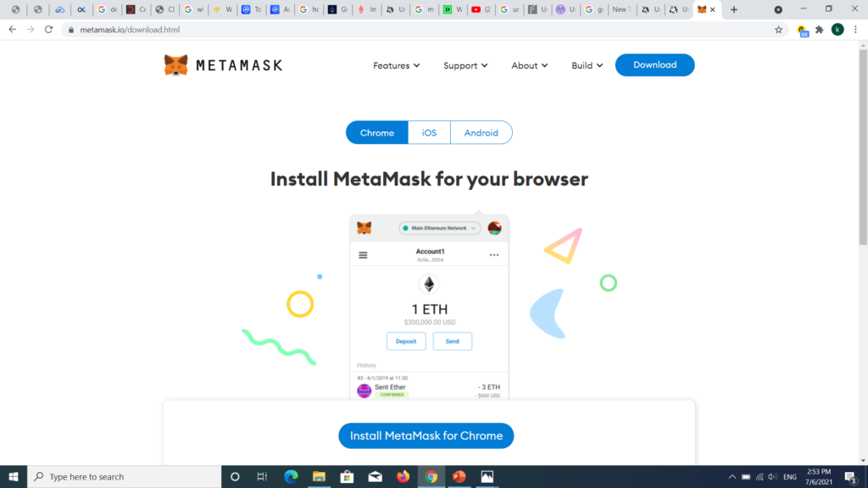Open the Windows Start menu

click(14, 476)
